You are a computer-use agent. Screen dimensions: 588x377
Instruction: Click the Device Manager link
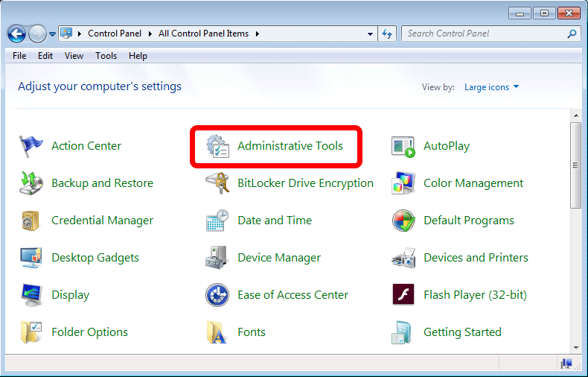tap(279, 258)
